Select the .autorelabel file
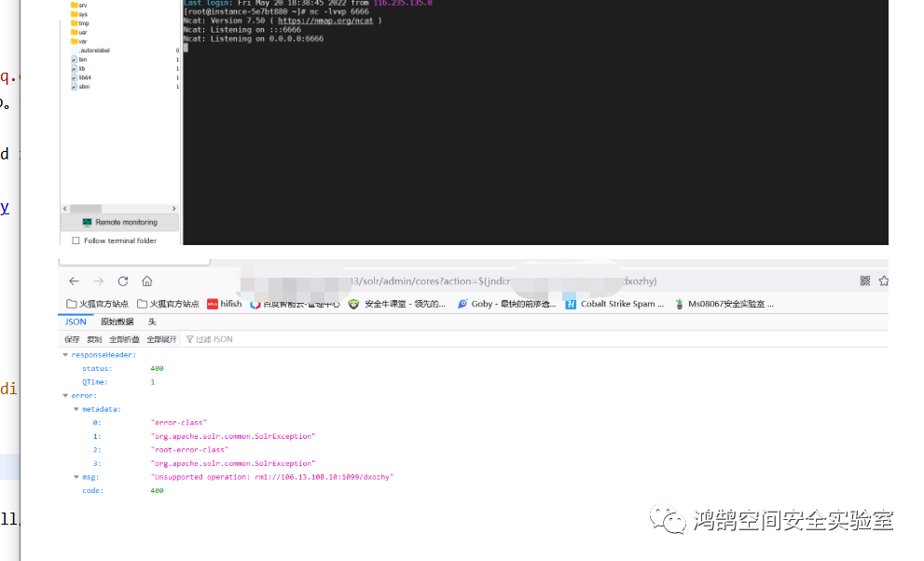Viewport: 924px width, 561px height. pyautogui.click(x=94, y=50)
